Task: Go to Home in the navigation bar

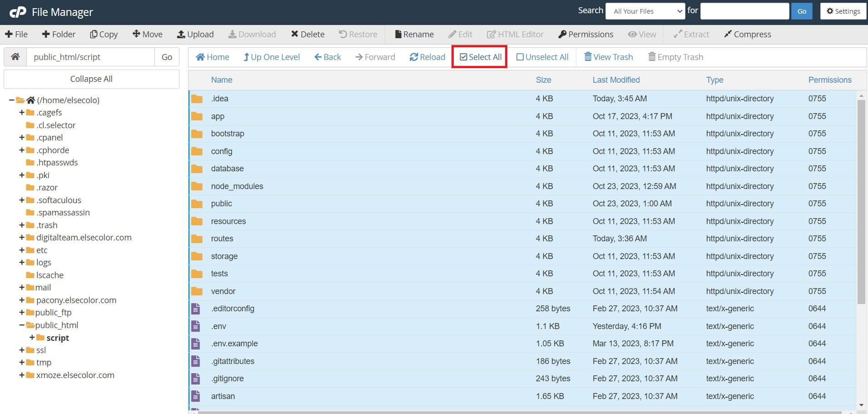Action: coord(212,57)
